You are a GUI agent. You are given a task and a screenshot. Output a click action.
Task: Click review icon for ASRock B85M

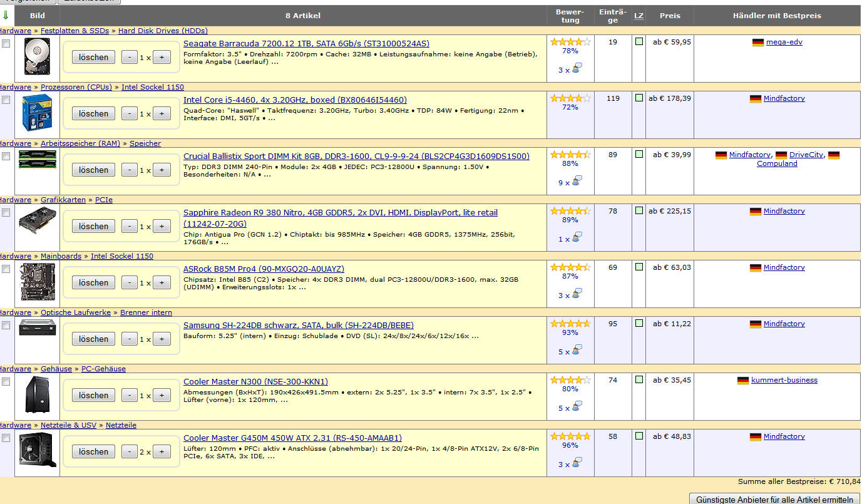coord(577,294)
